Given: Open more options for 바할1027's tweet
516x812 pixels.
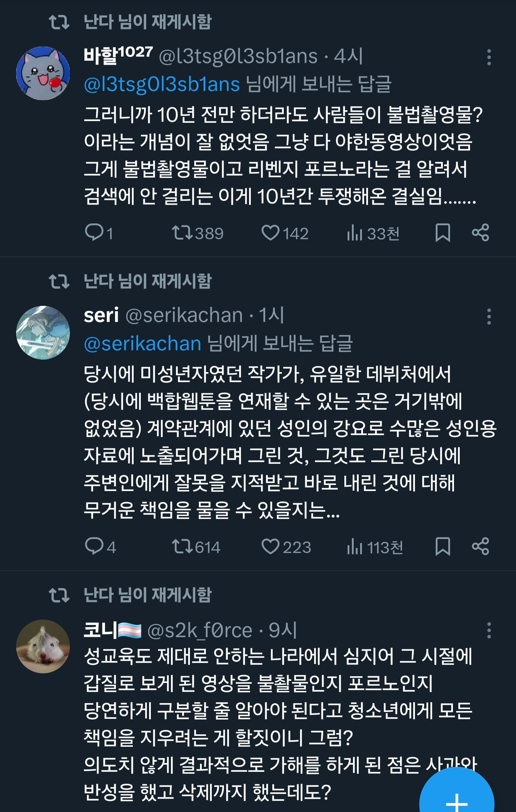Looking at the screenshot, I should [489, 57].
